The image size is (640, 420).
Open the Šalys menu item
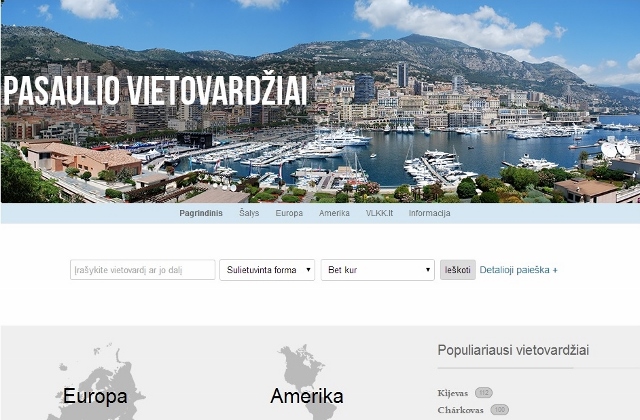coord(249,213)
